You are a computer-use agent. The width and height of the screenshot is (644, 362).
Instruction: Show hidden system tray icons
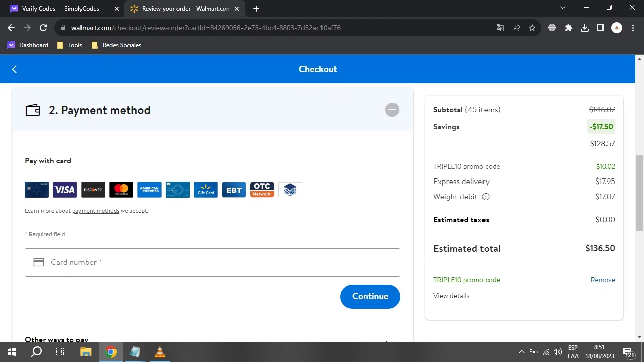coord(521,352)
